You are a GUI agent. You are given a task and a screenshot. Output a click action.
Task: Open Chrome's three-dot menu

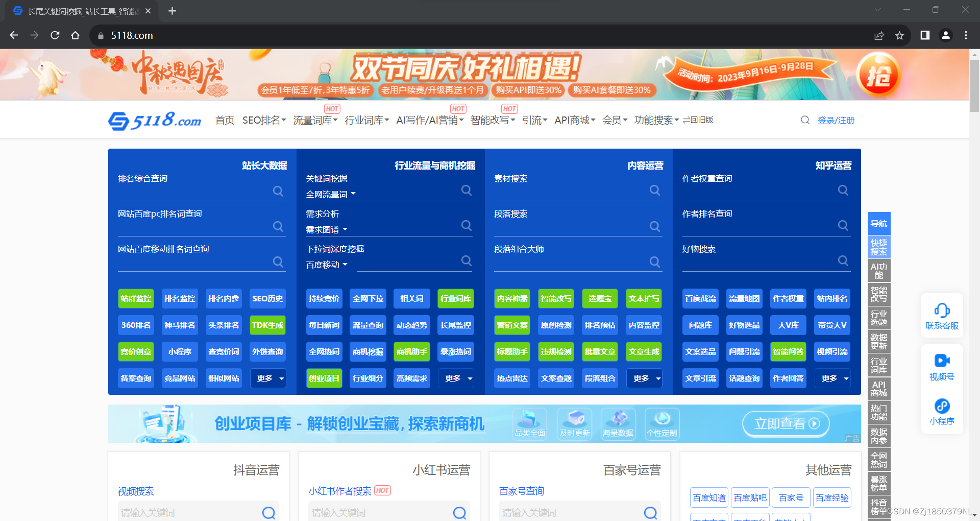(x=966, y=35)
